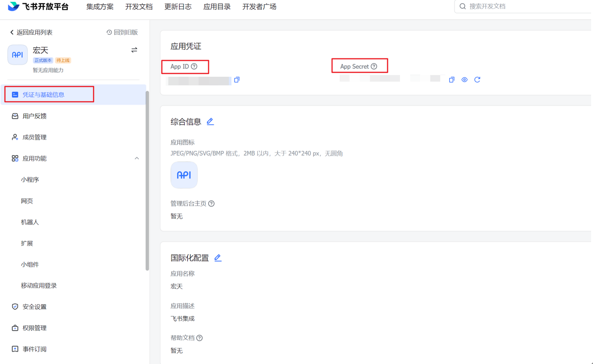The image size is (593, 364).
Task: Open 小组件 under 应用功能
Action: 30,264
